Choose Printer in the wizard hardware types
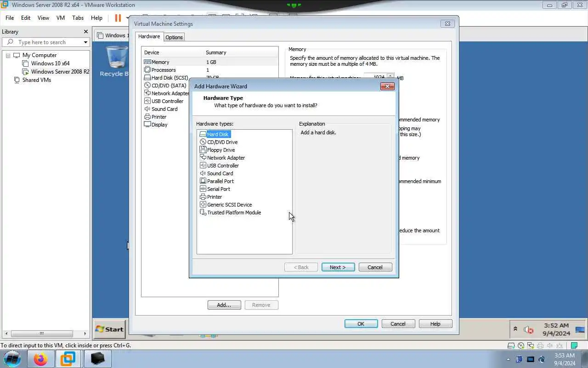 pos(215,197)
